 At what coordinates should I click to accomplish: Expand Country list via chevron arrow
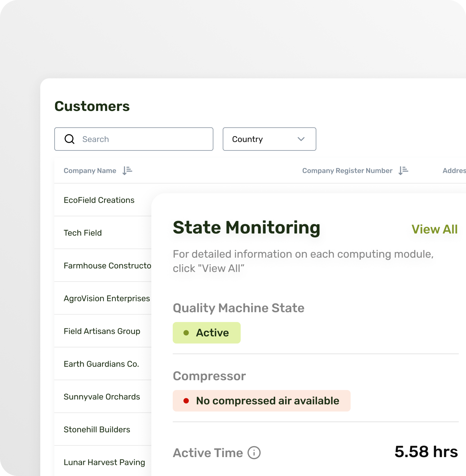(301, 139)
